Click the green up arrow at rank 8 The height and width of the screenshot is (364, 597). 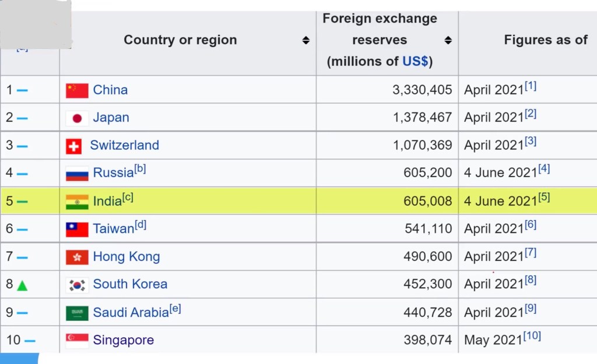pos(22,285)
